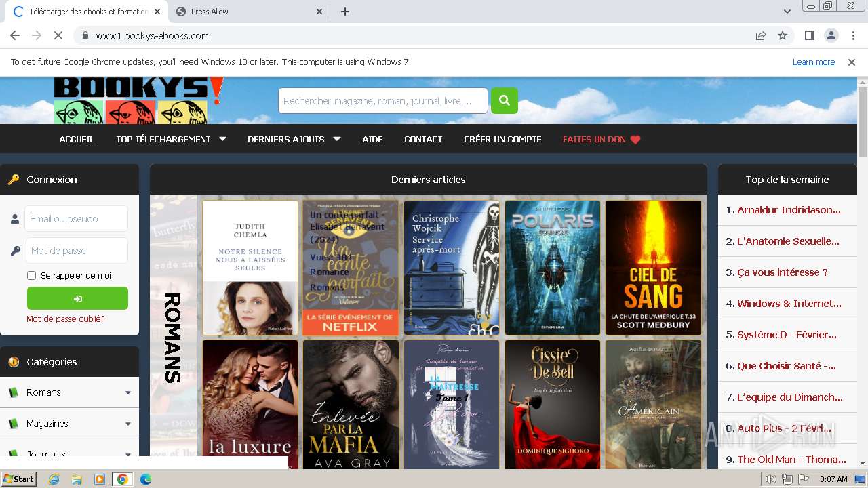The image size is (868, 488).
Task: Tick the Se rappeler de moi checkbox
Action: click(31, 275)
